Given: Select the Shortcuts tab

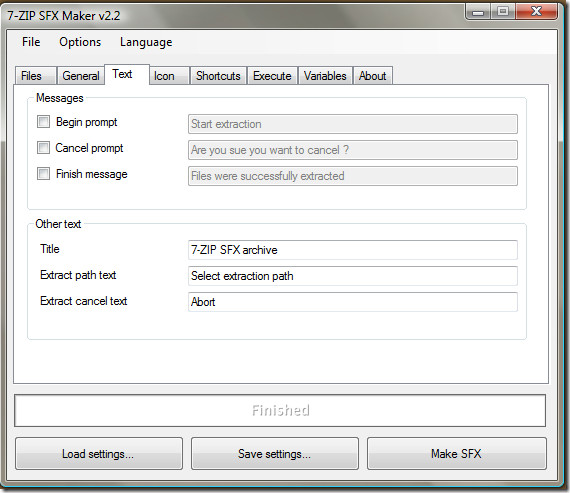Looking at the screenshot, I should pos(218,76).
